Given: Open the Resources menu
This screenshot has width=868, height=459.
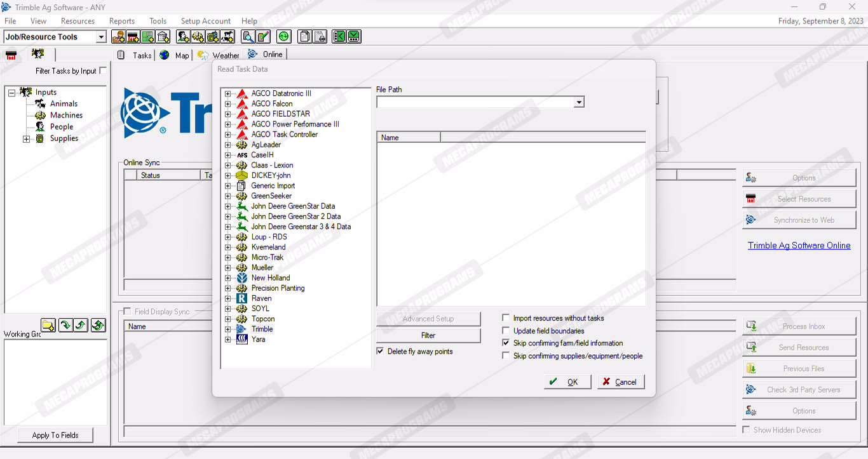Looking at the screenshot, I should point(78,21).
